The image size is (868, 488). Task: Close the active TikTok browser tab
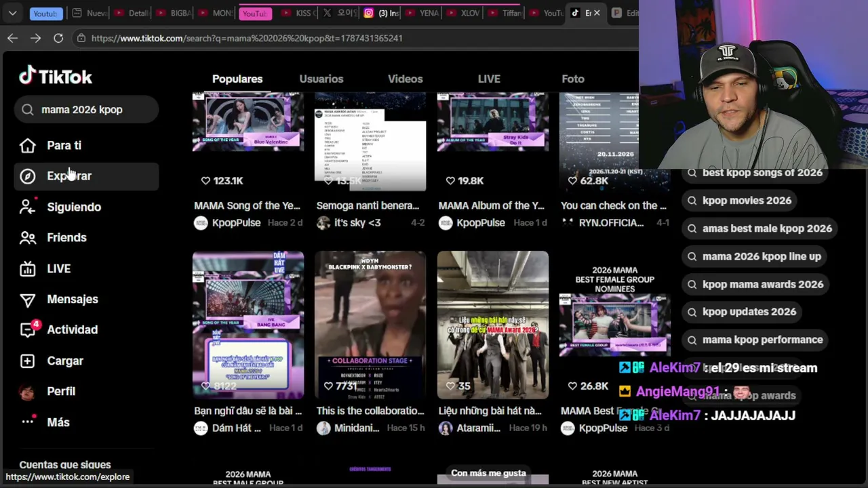tap(597, 13)
